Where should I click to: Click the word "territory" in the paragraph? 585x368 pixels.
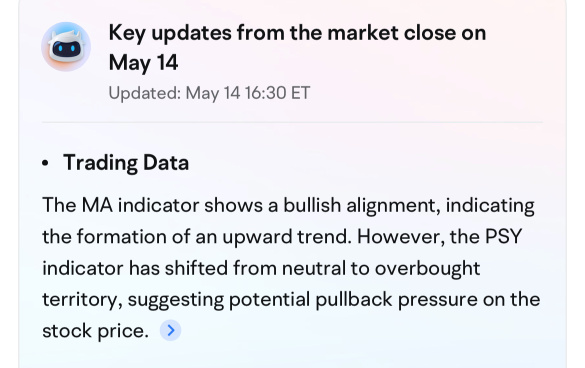click(82, 300)
